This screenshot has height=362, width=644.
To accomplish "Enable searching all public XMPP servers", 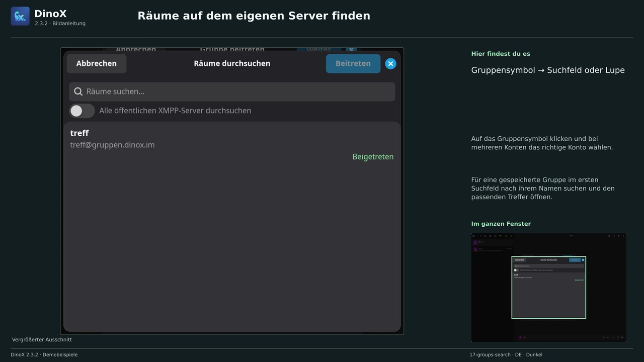I will 82,111.
